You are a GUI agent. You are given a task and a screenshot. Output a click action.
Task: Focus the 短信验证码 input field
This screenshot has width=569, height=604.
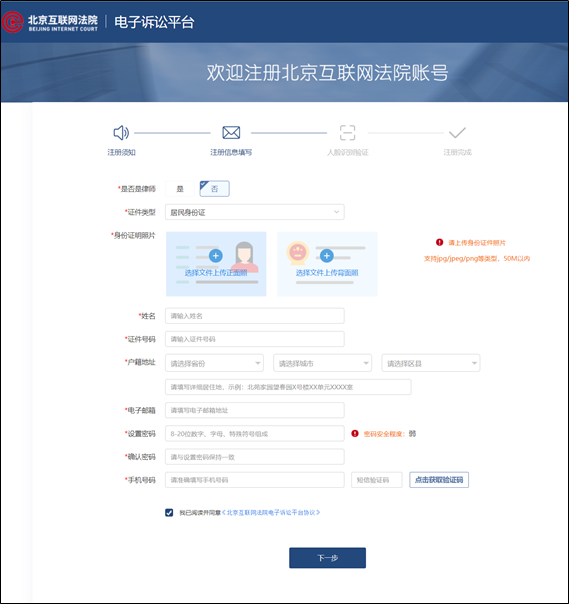(x=377, y=480)
